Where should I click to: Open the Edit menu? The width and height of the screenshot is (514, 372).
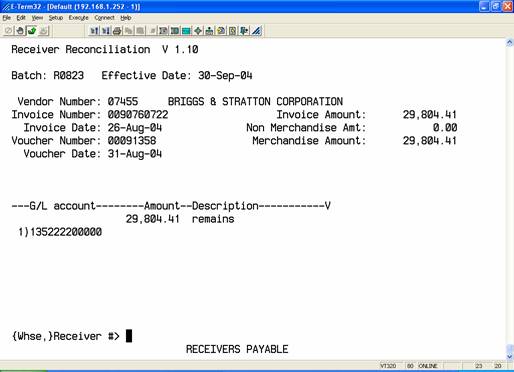[21, 18]
